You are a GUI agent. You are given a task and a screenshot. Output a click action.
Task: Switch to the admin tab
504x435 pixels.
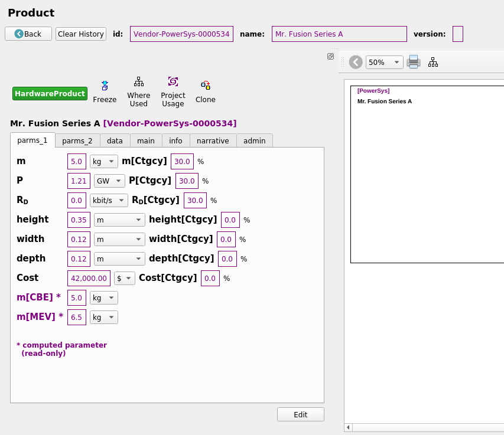(254, 141)
